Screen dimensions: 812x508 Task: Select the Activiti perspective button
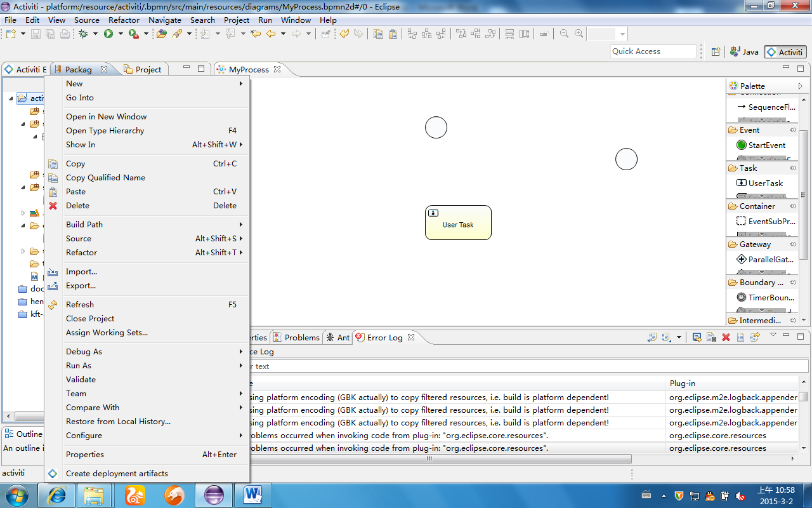point(785,52)
